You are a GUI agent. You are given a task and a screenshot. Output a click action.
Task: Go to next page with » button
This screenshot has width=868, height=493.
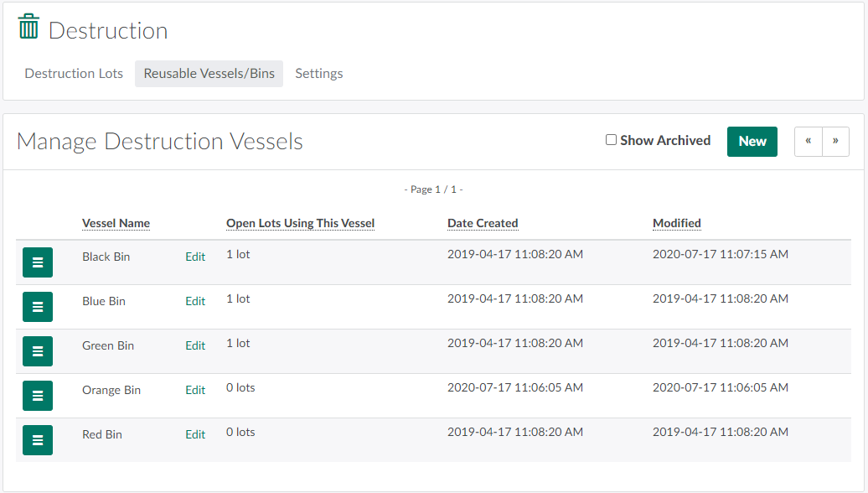[835, 142]
